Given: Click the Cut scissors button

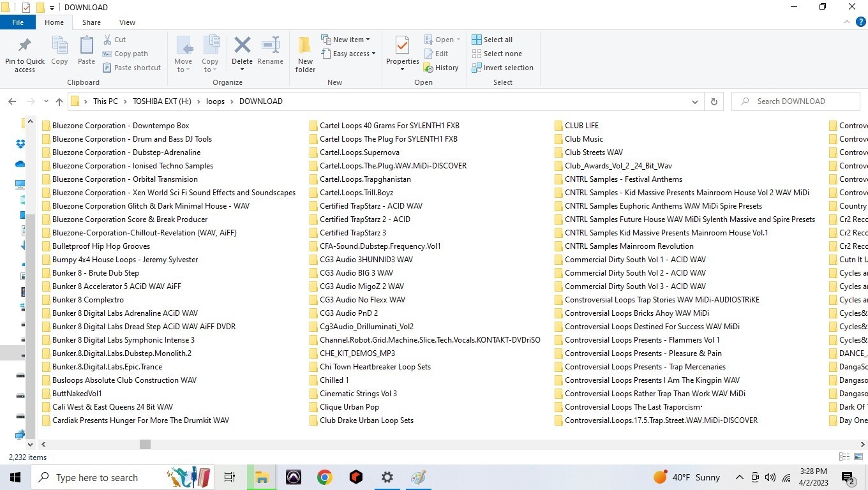Looking at the screenshot, I should click(x=114, y=40).
